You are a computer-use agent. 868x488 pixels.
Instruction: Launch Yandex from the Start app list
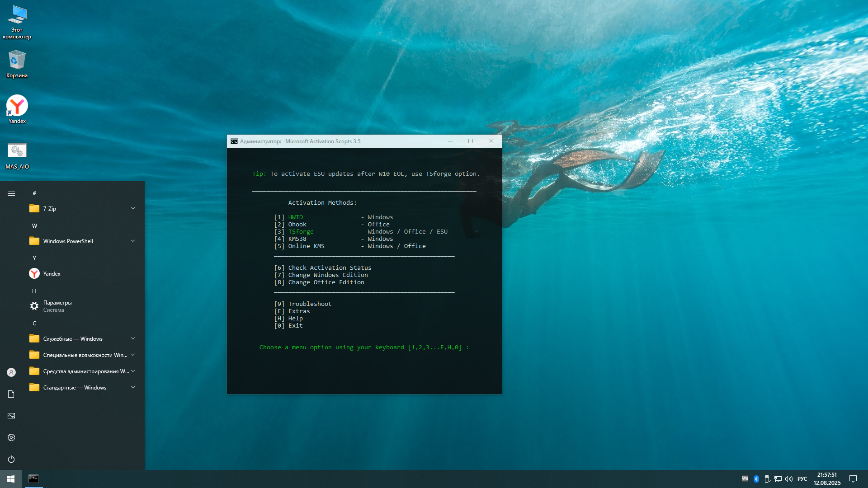pyautogui.click(x=52, y=273)
